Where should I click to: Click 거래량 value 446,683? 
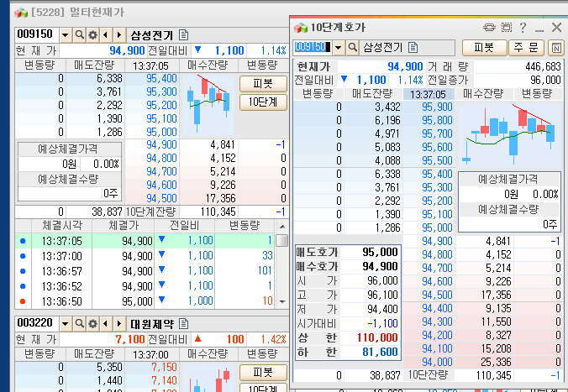click(543, 66)
